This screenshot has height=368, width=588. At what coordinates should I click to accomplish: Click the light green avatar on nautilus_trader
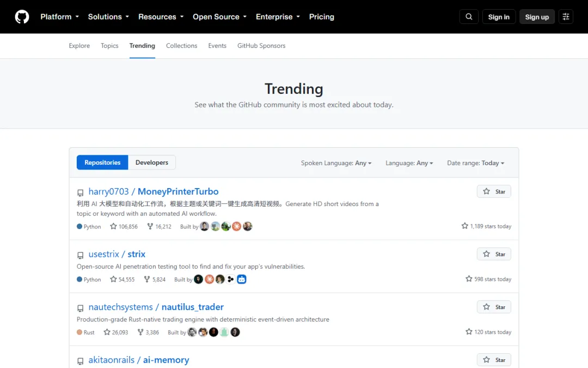pos(224,333)
